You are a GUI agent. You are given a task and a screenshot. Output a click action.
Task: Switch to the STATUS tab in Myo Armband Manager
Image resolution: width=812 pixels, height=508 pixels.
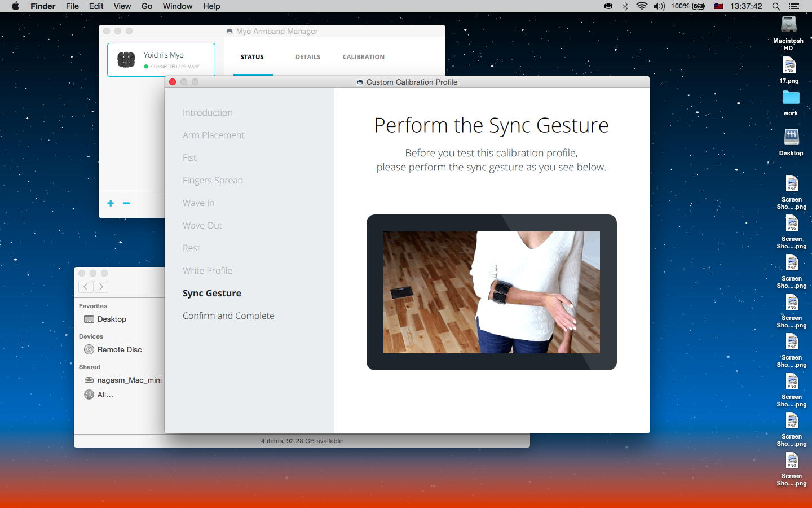point(252,57)
